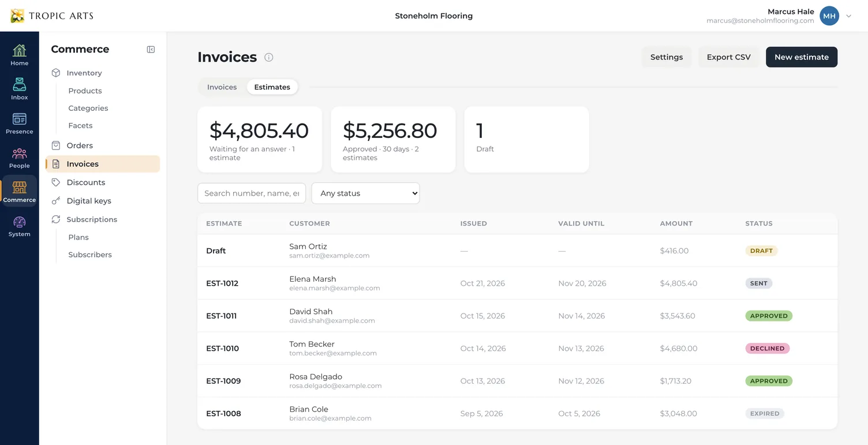Click customer Rosa Delgado

point(316,377)
